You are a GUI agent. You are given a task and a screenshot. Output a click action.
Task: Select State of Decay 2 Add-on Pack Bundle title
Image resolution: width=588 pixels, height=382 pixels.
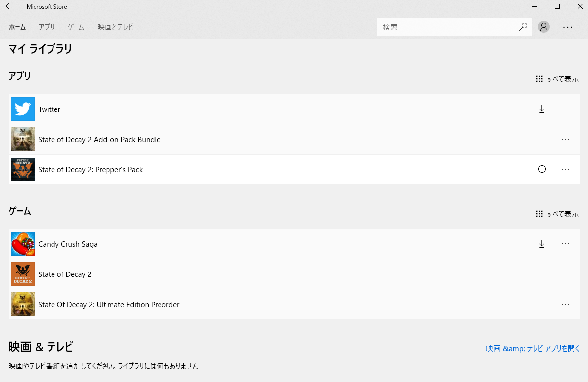100,140
